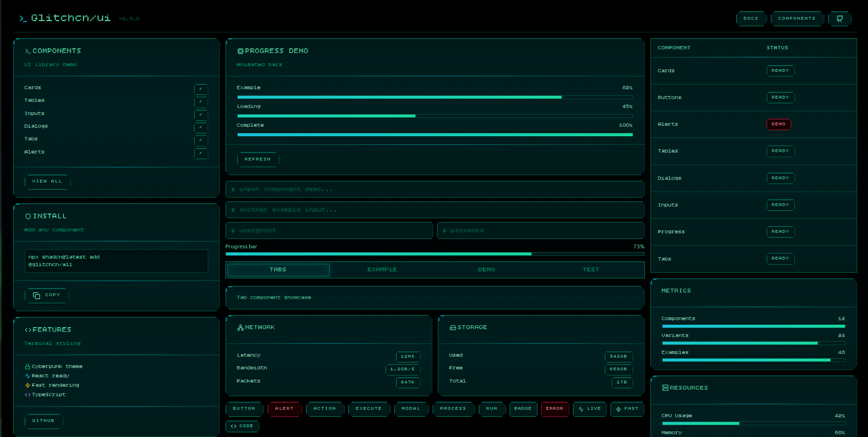The image size is (868, 437).
Task: Toggle the Dialogs checkbox
Action: coord(201,128)
